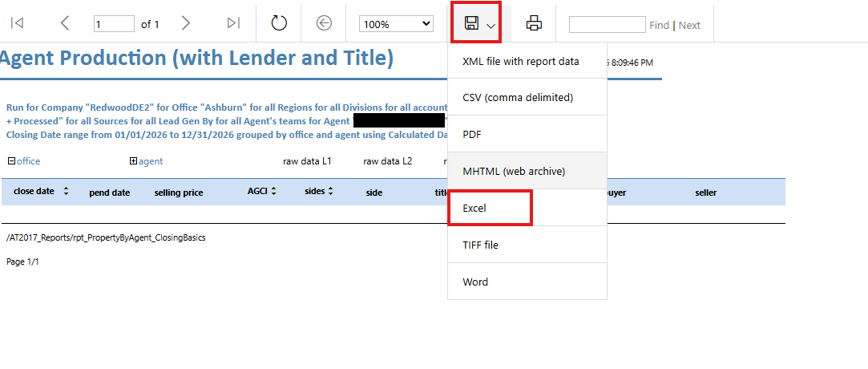The width and height of the screenshot is (868, 369).
Task: Print the report
Action: tap(535, 23)
